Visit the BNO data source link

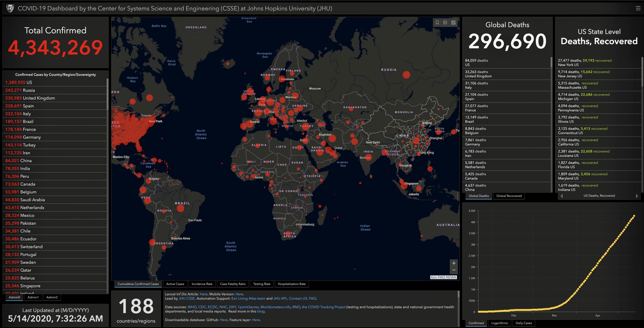296,307
